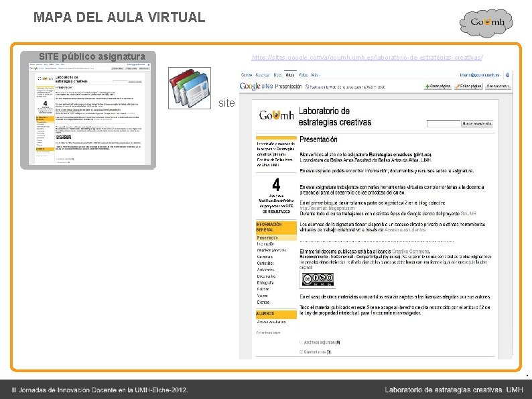Click the 'site' label beside the icon
This screenshot has height=399, width=532.
click(x=226, y=103)
